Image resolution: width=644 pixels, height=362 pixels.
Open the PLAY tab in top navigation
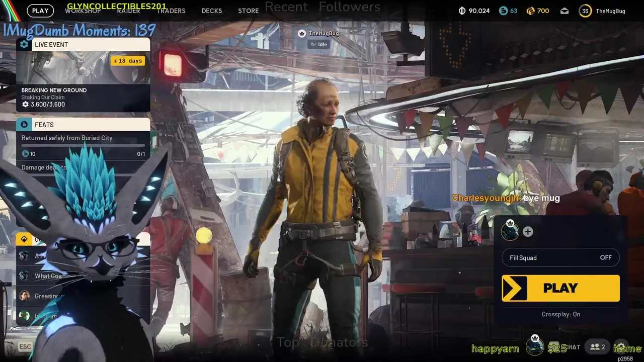click(40, 11)
